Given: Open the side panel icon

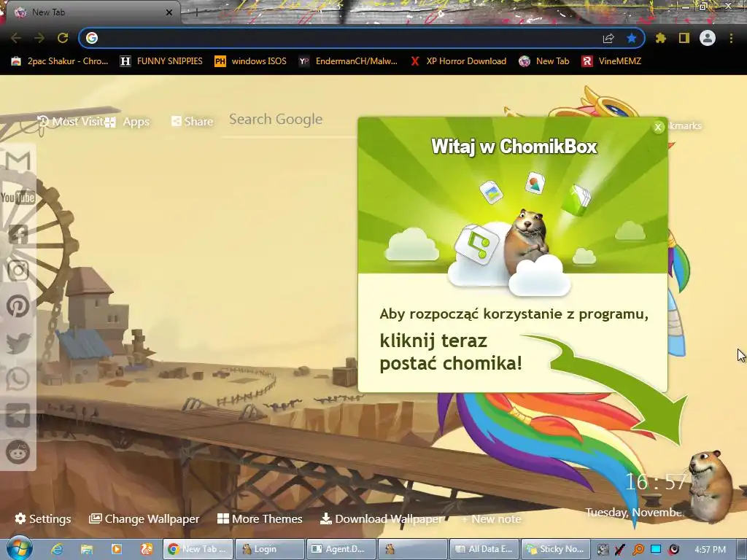Looking at the screenshot, I should click(x=684, y=38).
